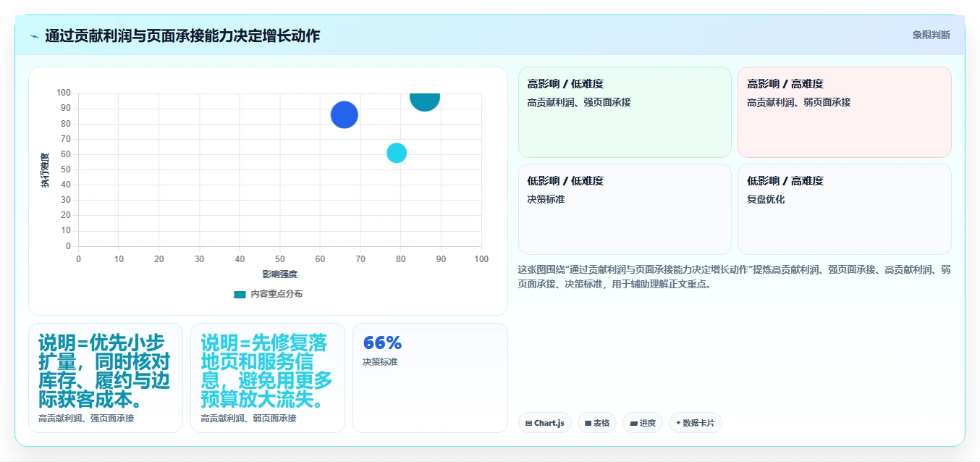Click the 影响强度 x-axis label
Image resolution: width=980 pixels, height=462 pixels.
click(x=279, y=274)
